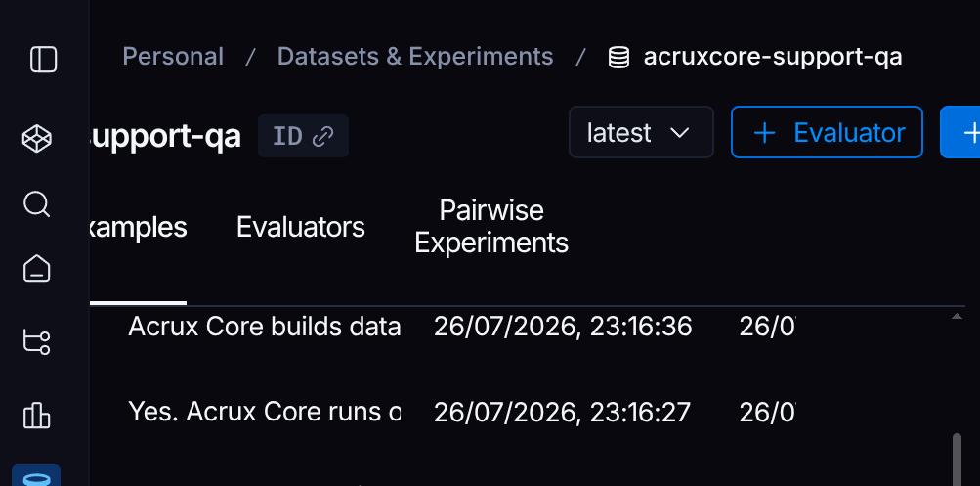980x486 pixels.
Task: Go to Personal breadcrumb
Action: click(x=173, y=57)
